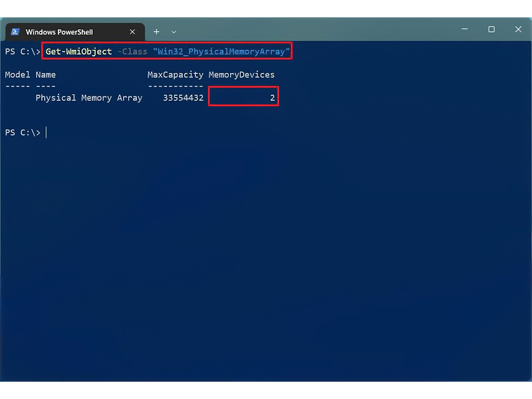The image size is (532, 399).
Task: Close the Windows PowerShell tab
Action: [x=132, y=32]
